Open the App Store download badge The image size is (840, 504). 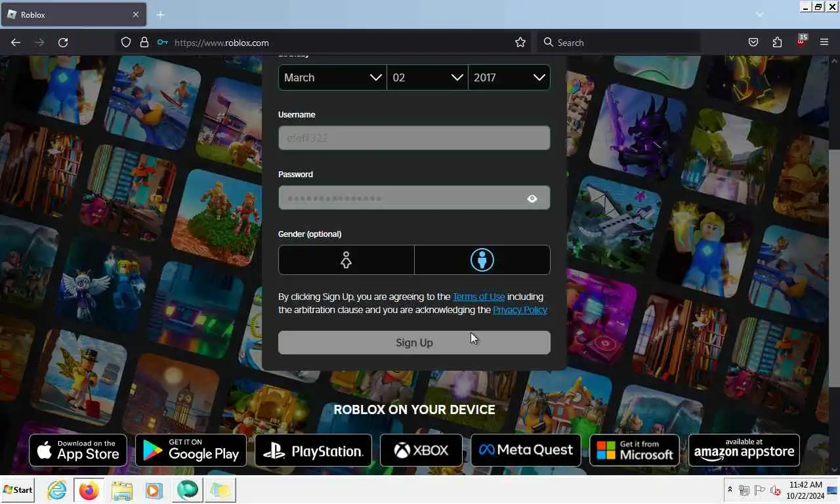pyautogui.click(x=78, y=450)
